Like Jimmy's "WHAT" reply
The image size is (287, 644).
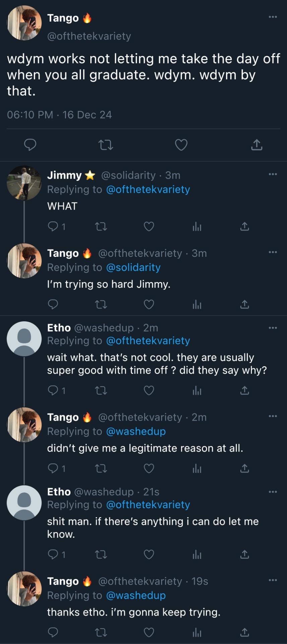click(149, 227)
